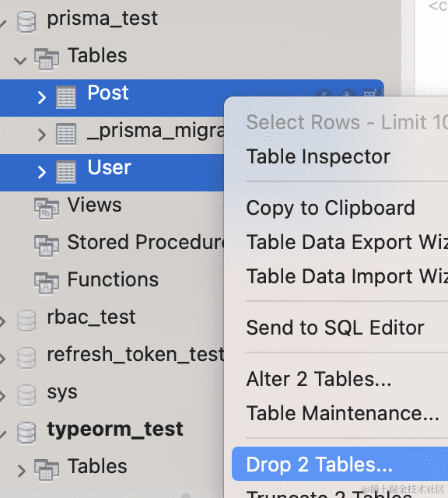The height and width of the screenshot is (498, 448).
Task: Click the Tables folder icon under prisma_test
Action: click(47, 59)
